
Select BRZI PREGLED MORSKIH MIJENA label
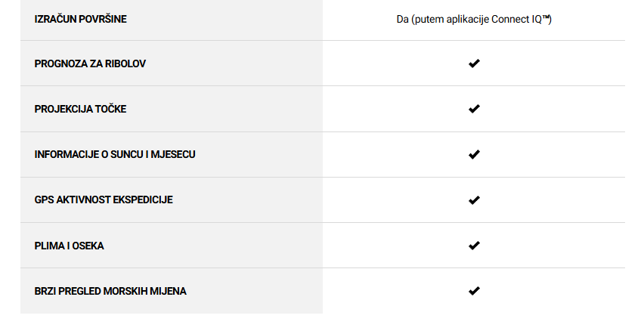point(110,291)
